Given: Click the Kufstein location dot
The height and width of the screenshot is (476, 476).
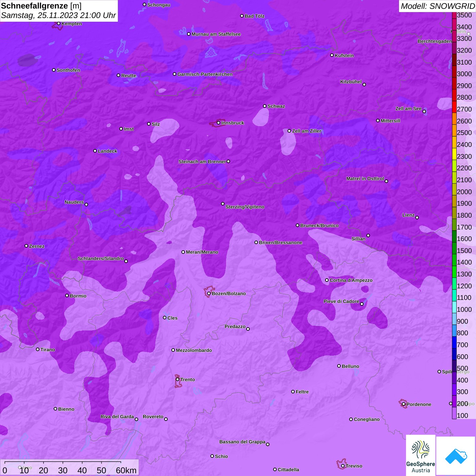Looking at the screenshot, I should (x=332, y=55).
